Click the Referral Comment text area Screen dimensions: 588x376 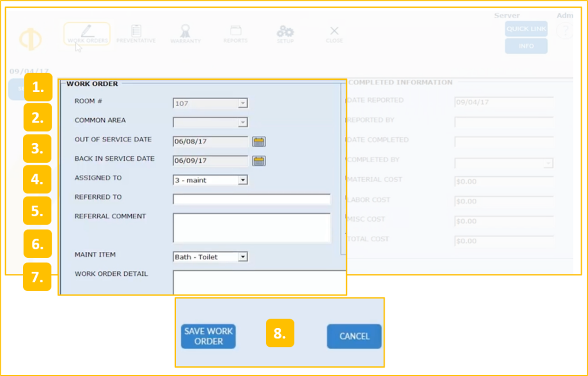click(x=251, y=228)
